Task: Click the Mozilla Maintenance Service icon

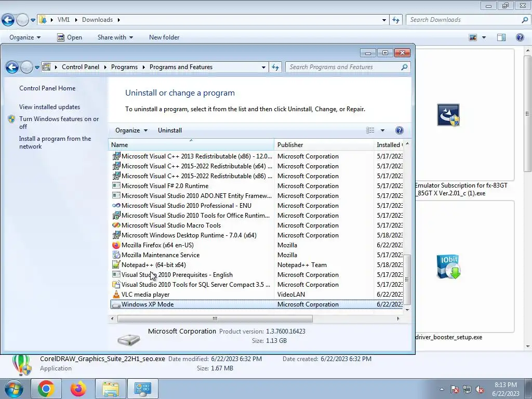Action: pos(116,255)
